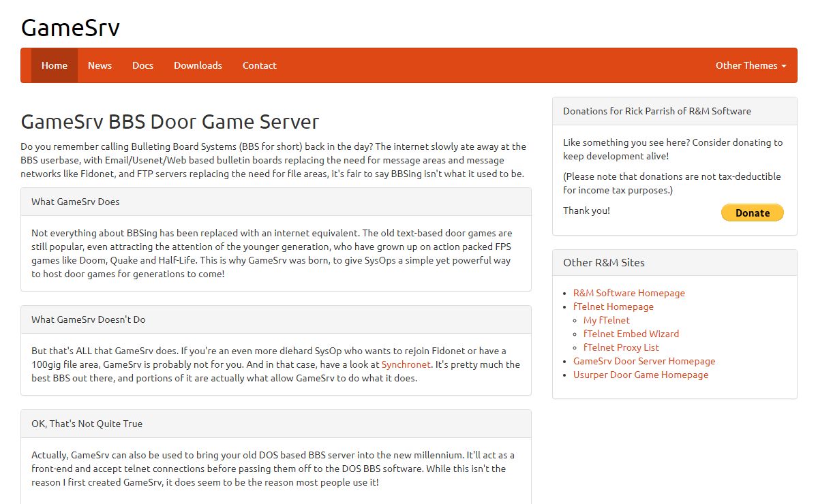Visit the fTelnet Homepage link
The image size is (818, 504).
[x=613, y=306]
